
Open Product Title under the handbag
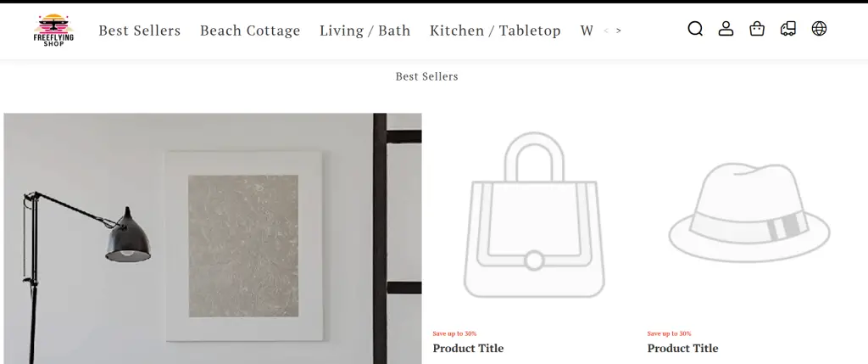coord(468,349)
